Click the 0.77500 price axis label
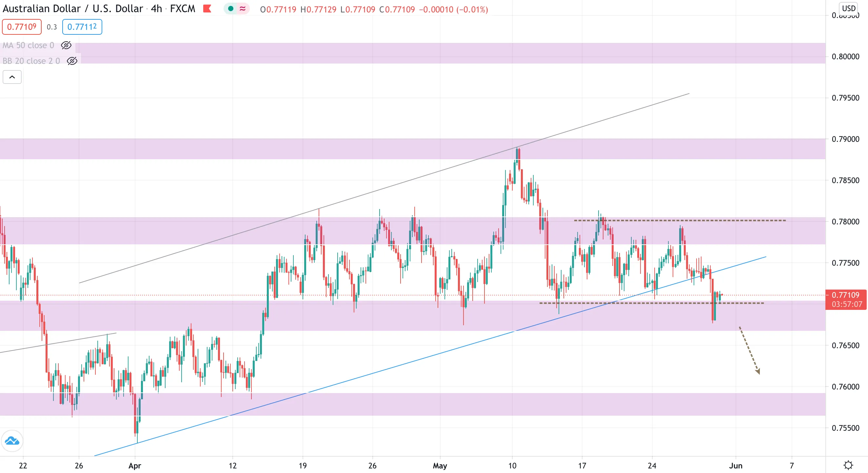Viewport: 868px width, 473px height. tap(845, 263)
